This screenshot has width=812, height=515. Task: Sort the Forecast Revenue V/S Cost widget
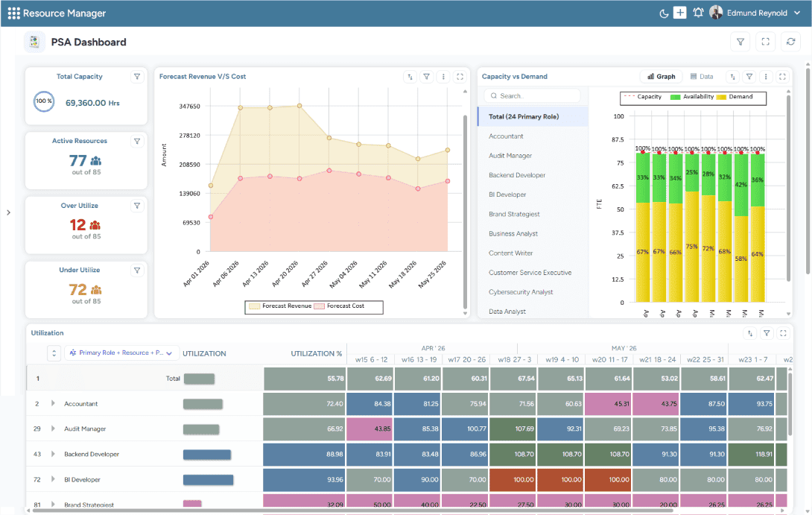coord(410,77)
